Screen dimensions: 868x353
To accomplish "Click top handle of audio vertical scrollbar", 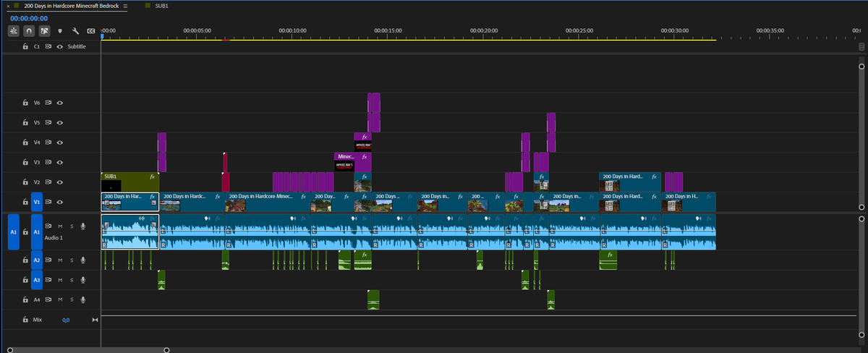I will pyautogui.click(x=862, y=218).
